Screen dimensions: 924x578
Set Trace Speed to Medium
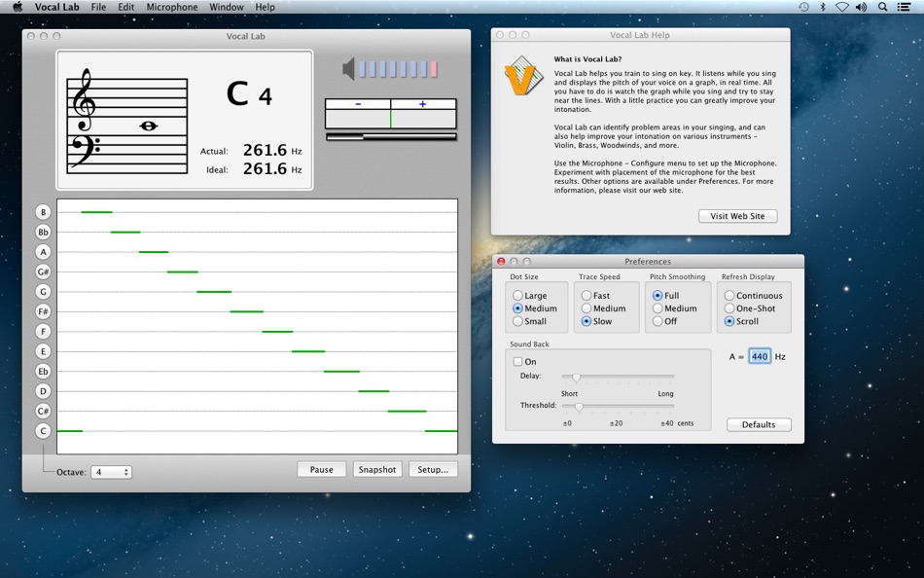point(603,308)
